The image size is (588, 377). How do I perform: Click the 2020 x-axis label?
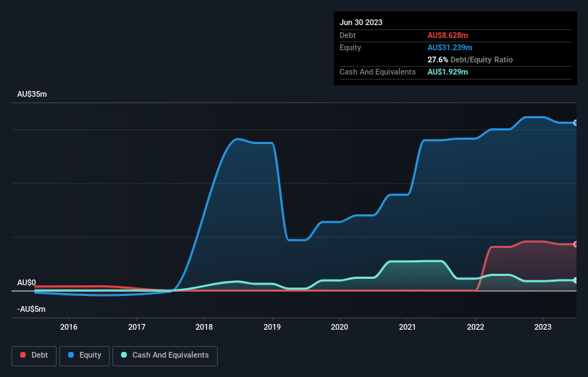339,327
